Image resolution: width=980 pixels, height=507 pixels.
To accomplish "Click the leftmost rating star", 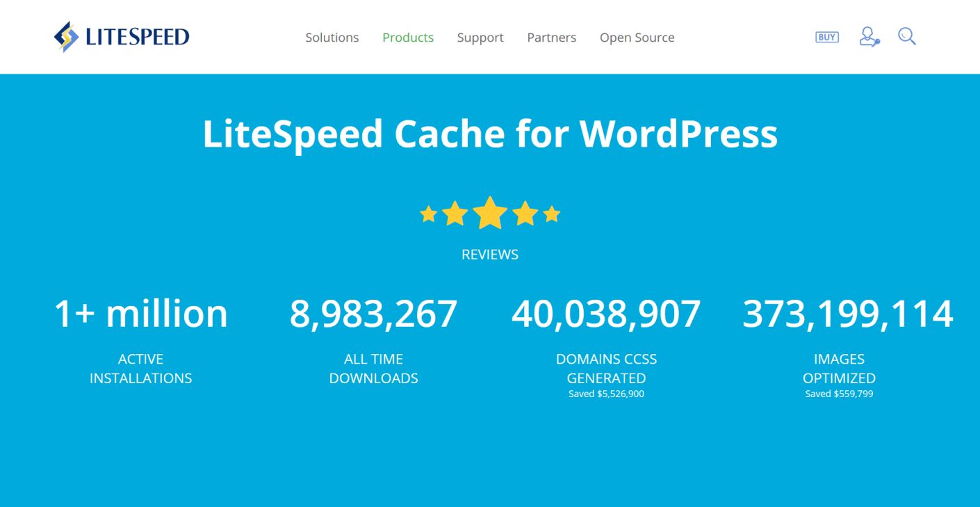I will [430, 214].
